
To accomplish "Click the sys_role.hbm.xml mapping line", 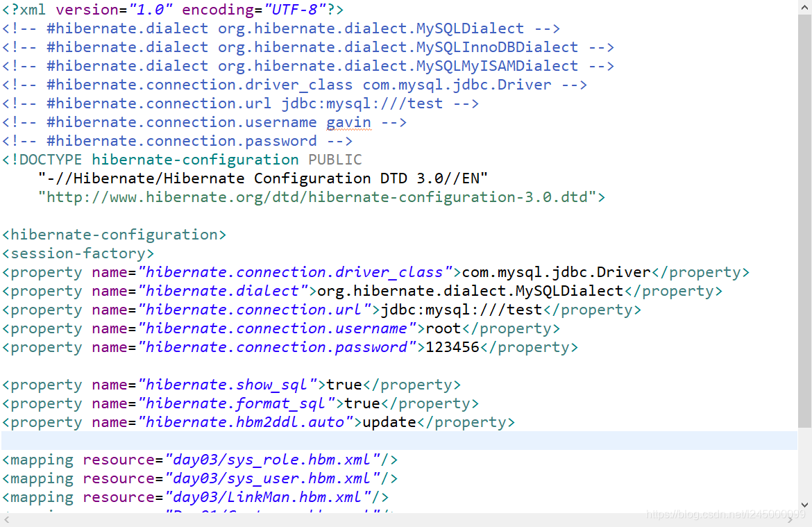I will [200, 460].
